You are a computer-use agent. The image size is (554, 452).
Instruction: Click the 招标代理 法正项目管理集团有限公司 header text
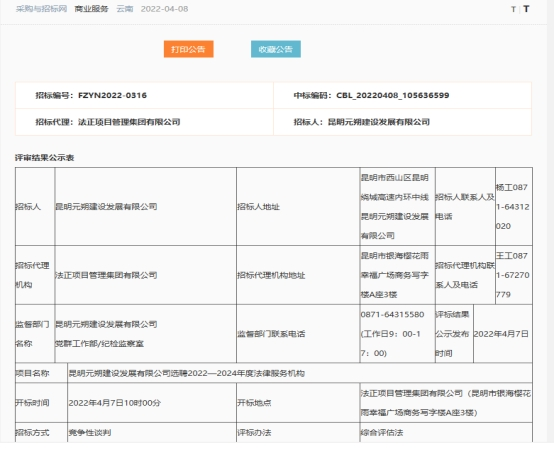coord(108,122)
